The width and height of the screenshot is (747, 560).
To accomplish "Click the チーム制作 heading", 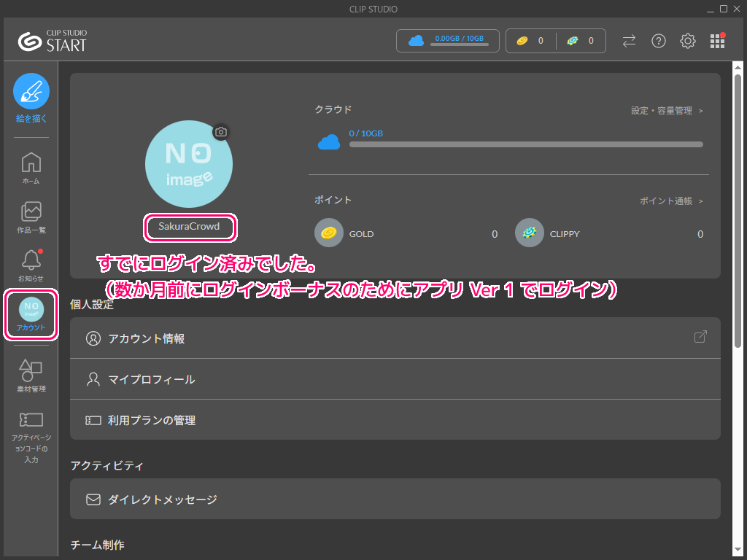I will coord(97,544).
